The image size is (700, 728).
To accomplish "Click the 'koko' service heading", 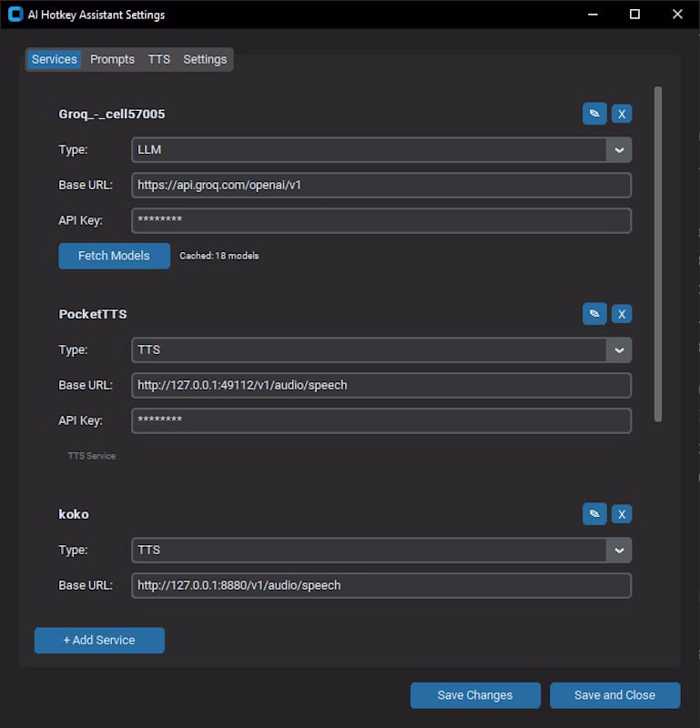I will (74, 514).
